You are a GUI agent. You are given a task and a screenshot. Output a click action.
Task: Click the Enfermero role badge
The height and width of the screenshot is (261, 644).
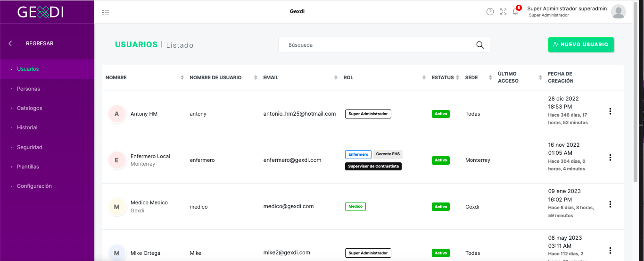[358, 154]
